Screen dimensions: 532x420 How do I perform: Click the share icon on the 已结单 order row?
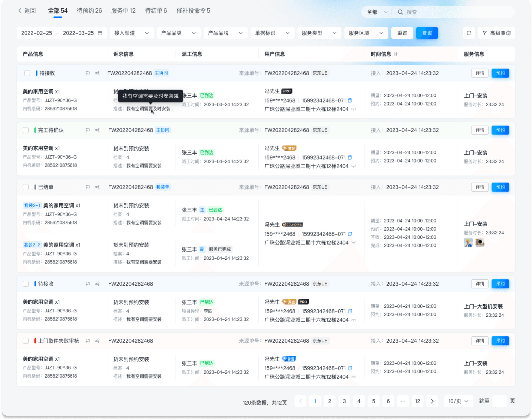(x=97, y=187)
